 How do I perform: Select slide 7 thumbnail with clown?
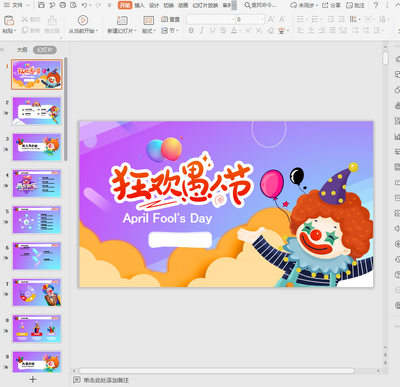pyautogui.click(x=37, y=293)
